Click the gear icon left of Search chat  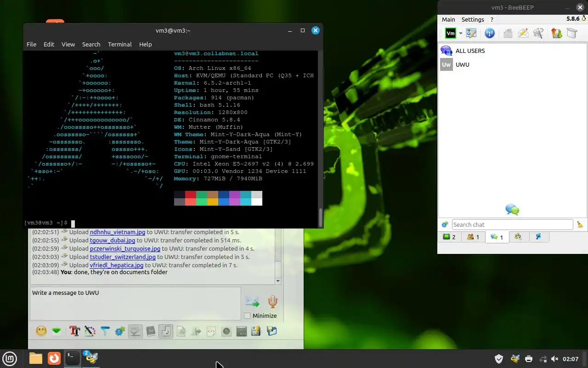pos(445,224)
